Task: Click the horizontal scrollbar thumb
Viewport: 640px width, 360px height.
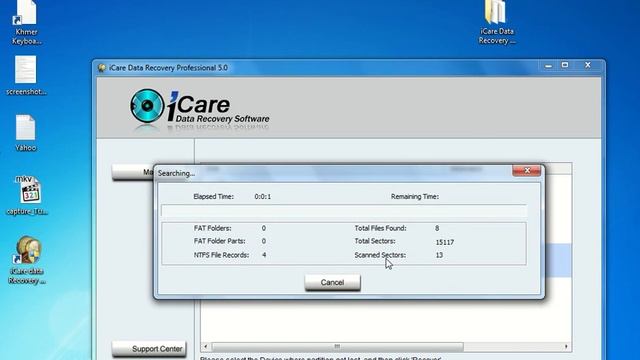Action: [x=337, y=347]
